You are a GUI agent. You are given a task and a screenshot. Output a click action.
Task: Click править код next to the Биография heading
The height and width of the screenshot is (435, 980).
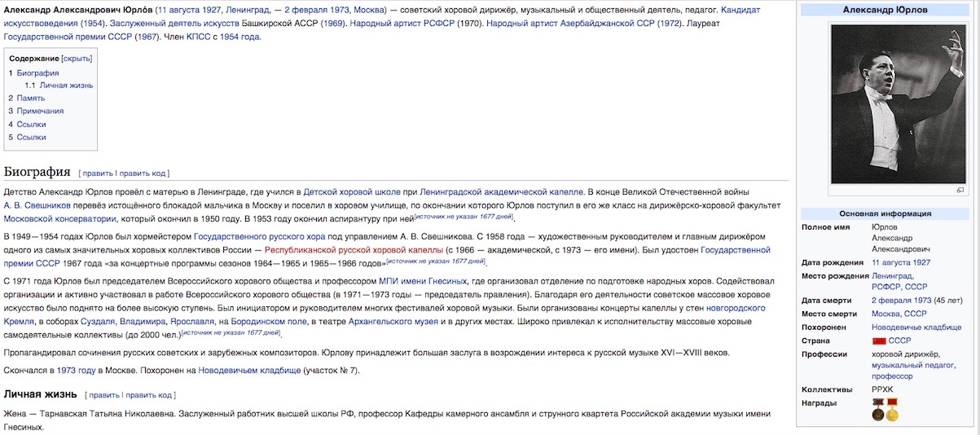(x=143, y=174)
